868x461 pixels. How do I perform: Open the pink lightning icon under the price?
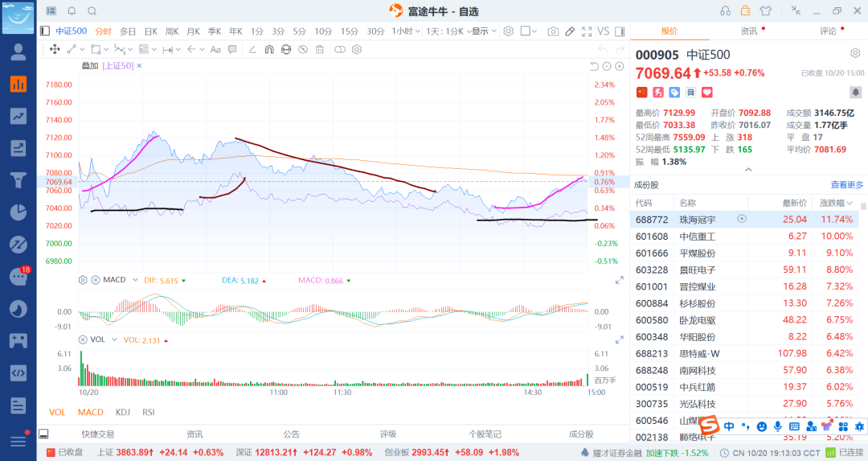(x=658, y=92)
